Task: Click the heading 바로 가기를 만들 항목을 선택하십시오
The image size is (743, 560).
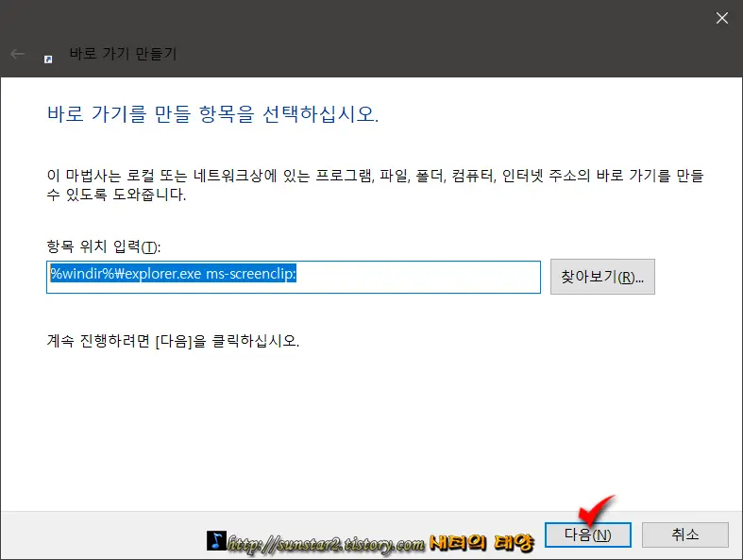Action: pos(212,114)
